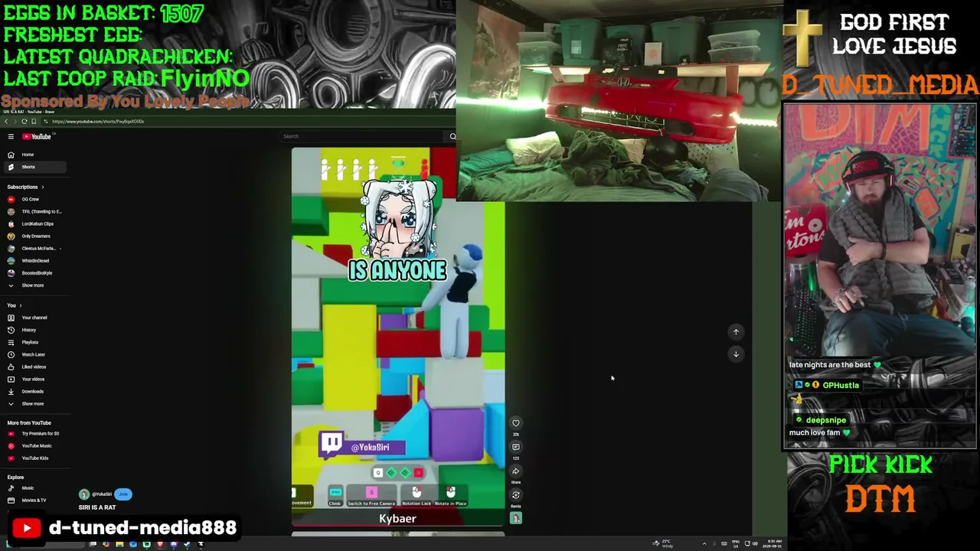This screenshot has height=551, width=980.
Task: Share the Short
Action: (515, 471)
